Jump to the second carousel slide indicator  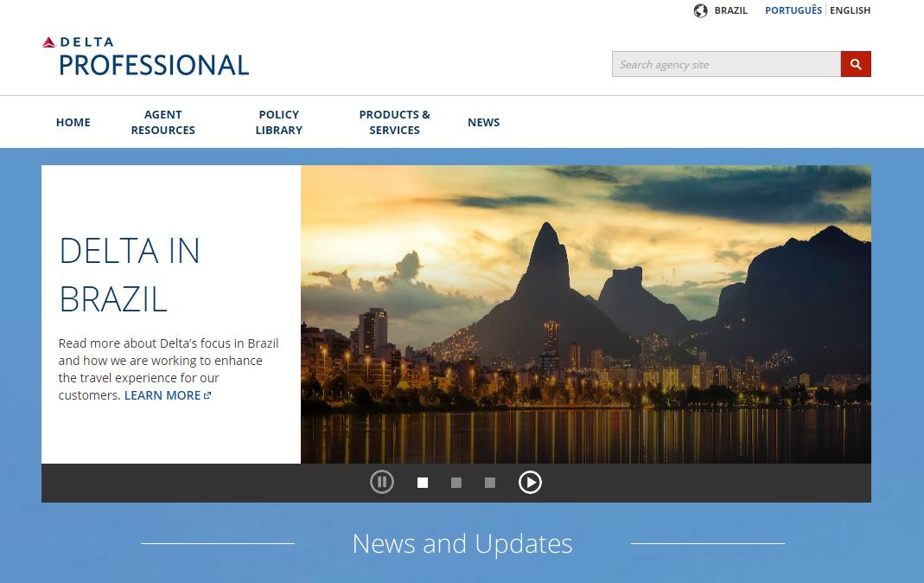456,483
